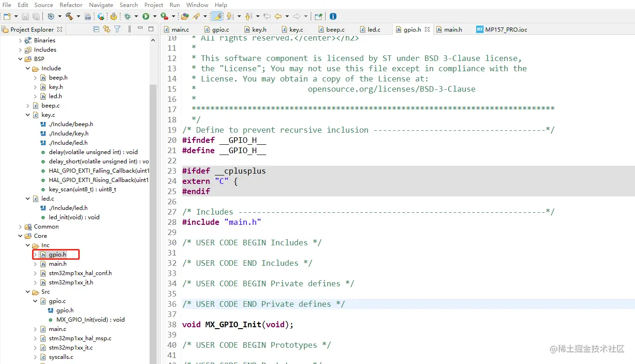Click the Pin Editor toolbar icon

point(318,16)
